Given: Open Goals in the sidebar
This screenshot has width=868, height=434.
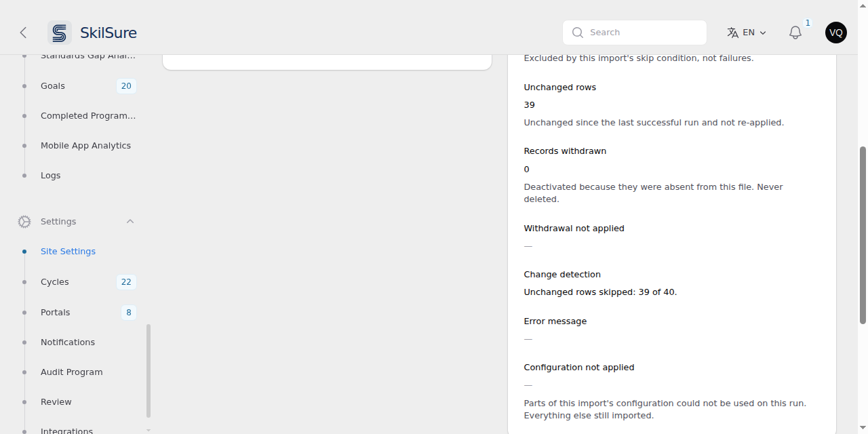Looking at the screenshot, I should tap(53, 86).
